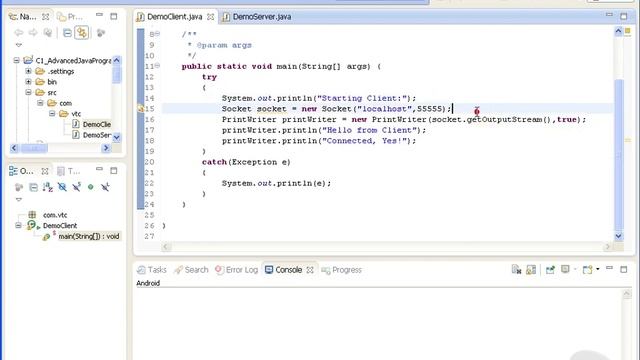
Task: Click Navigator vertical scrollbar up arrow
Action: (116, 60)
